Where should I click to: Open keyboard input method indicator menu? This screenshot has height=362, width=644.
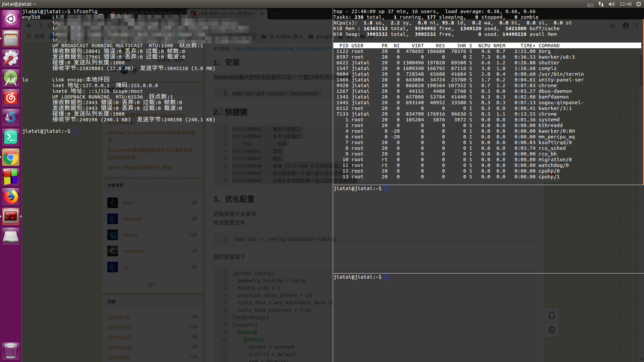tap(590, 4)
